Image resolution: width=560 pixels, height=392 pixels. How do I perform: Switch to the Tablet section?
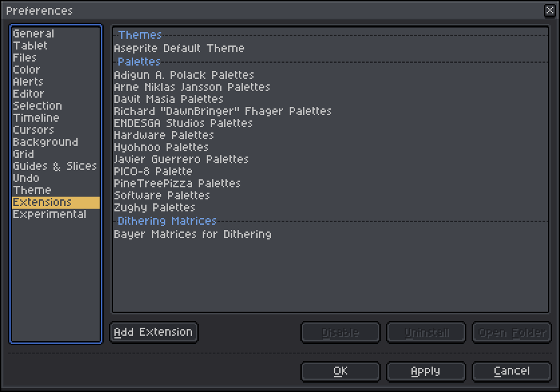coord(30,45)
